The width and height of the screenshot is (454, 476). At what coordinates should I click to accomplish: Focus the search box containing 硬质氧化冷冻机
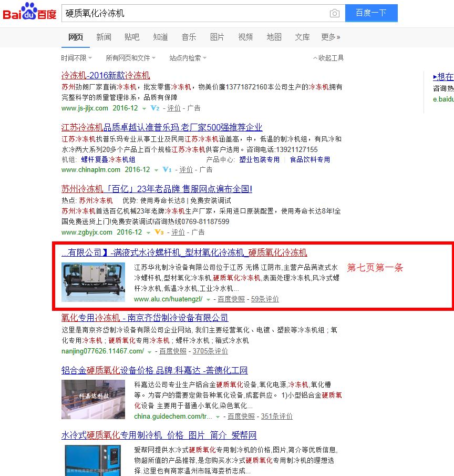(203, 13)
